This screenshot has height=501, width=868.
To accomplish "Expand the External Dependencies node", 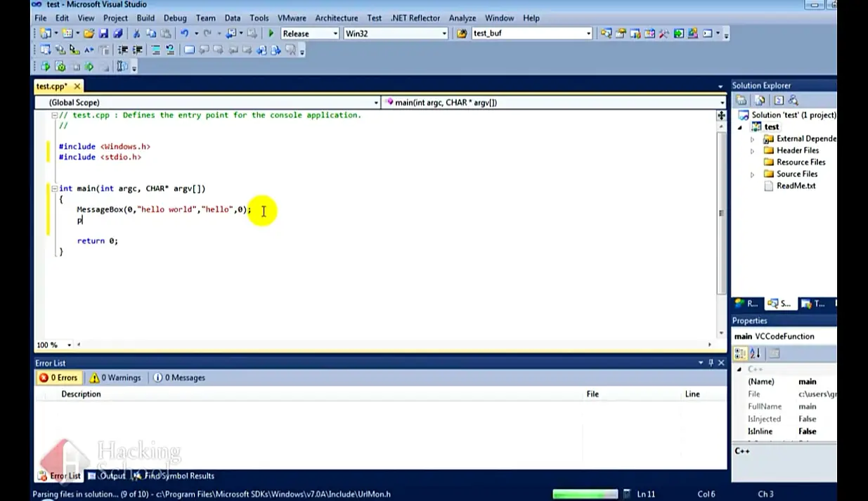I will click(753, 139).
